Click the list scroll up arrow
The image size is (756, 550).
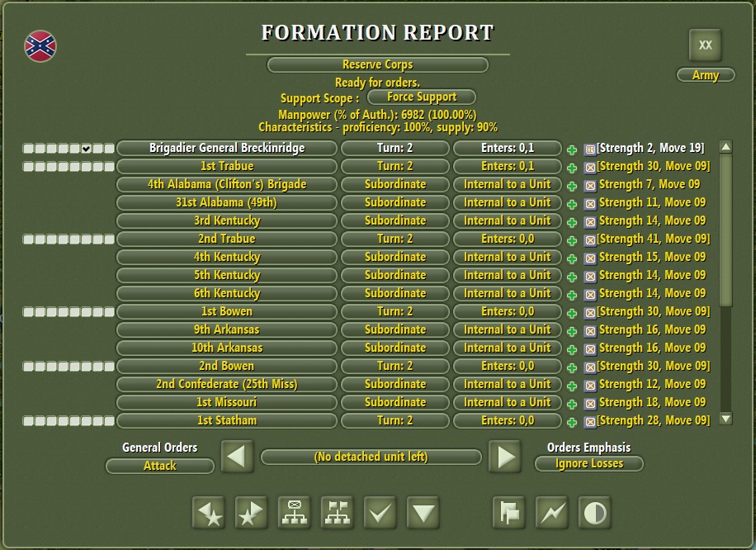tap(726, 147)
